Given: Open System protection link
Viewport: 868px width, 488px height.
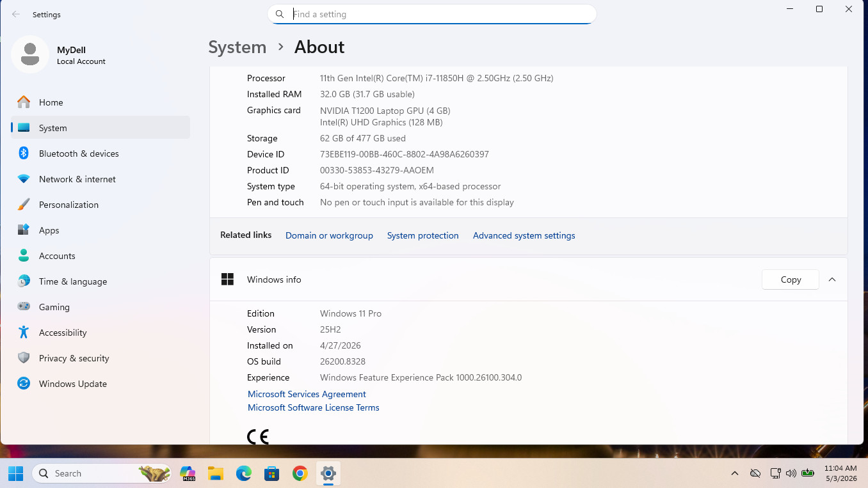Looking at the screenshot, I should (x=423, y=235).
